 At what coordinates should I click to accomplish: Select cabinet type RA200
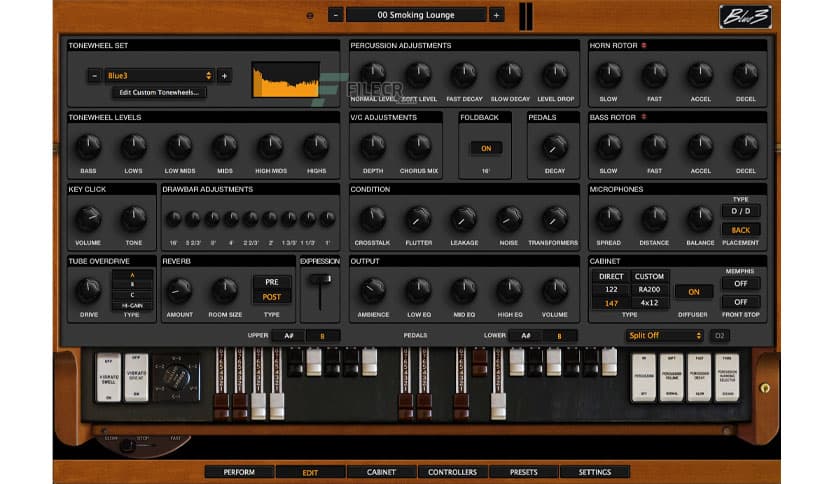point(649,289)
